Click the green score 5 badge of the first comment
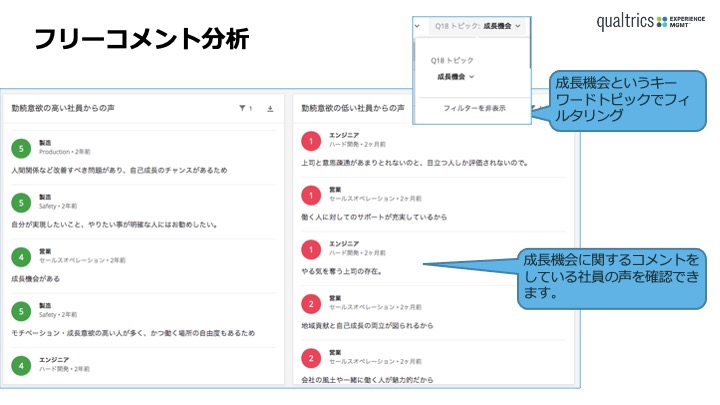This screenshot has width=720, height=405. coord(21,148)
